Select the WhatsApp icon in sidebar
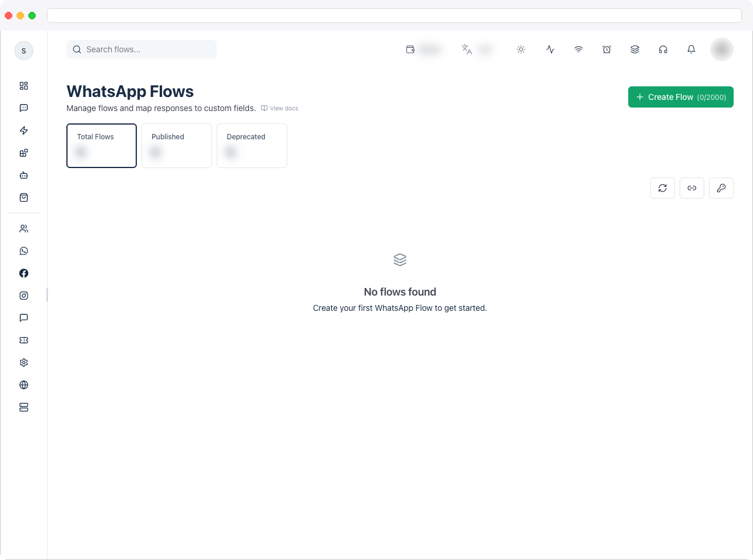The height and width of the screenshot is (560, 753). point(23,251)
